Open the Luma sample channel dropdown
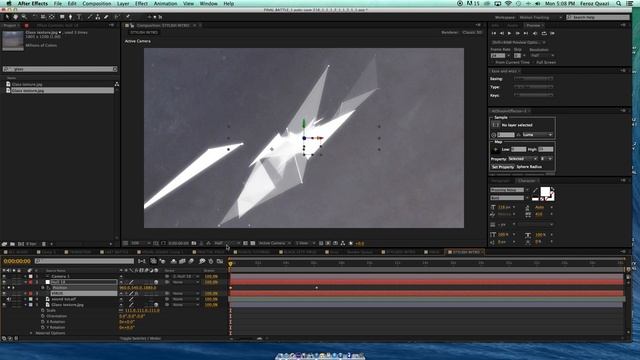The height and width of the screenshot is (360, 640). coord(538,135)
